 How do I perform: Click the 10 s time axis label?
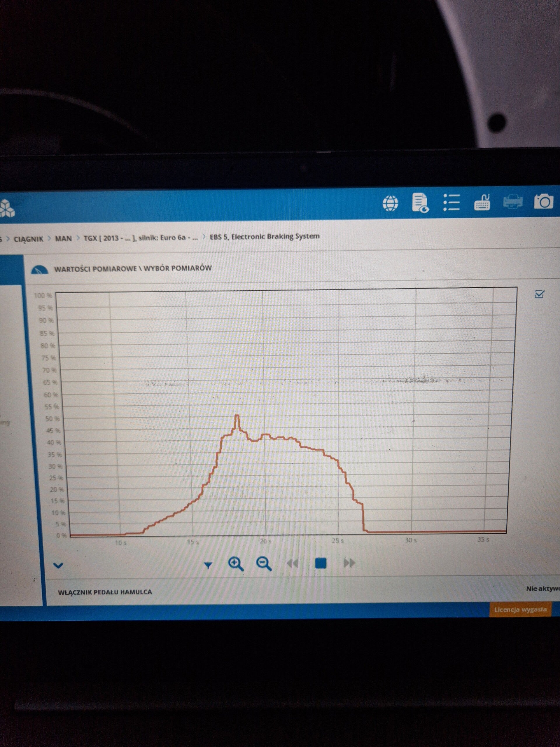[x=120, y=543]
